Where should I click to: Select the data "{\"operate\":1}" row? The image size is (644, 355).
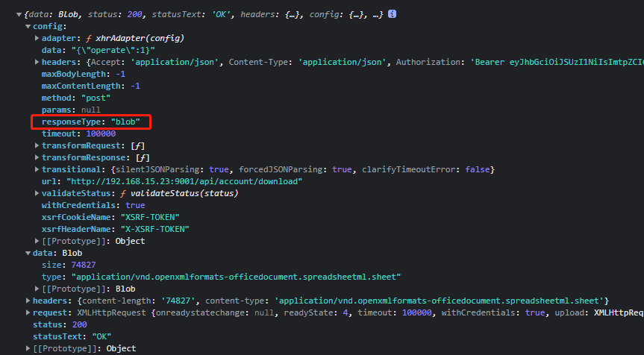[x=99, y=50]
